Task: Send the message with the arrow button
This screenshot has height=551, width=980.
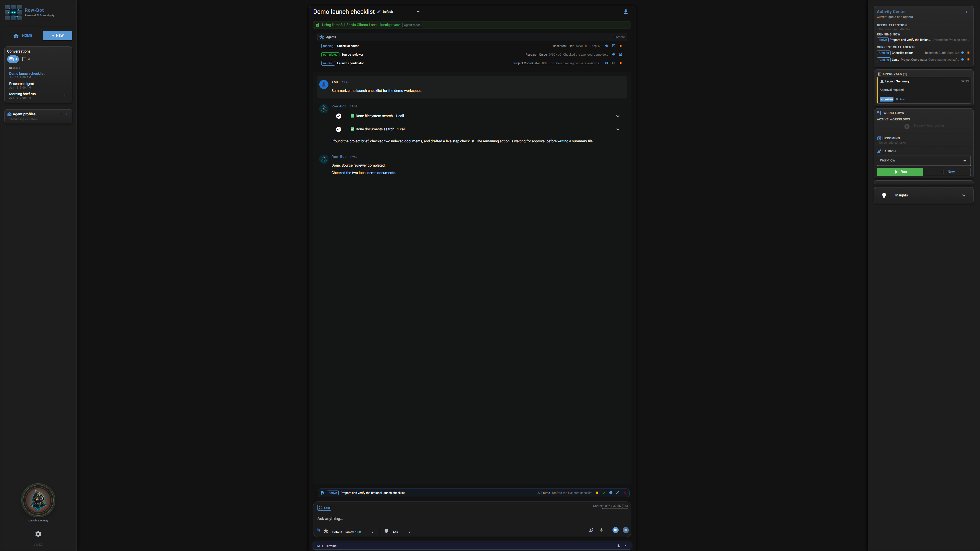Action: 615,530
